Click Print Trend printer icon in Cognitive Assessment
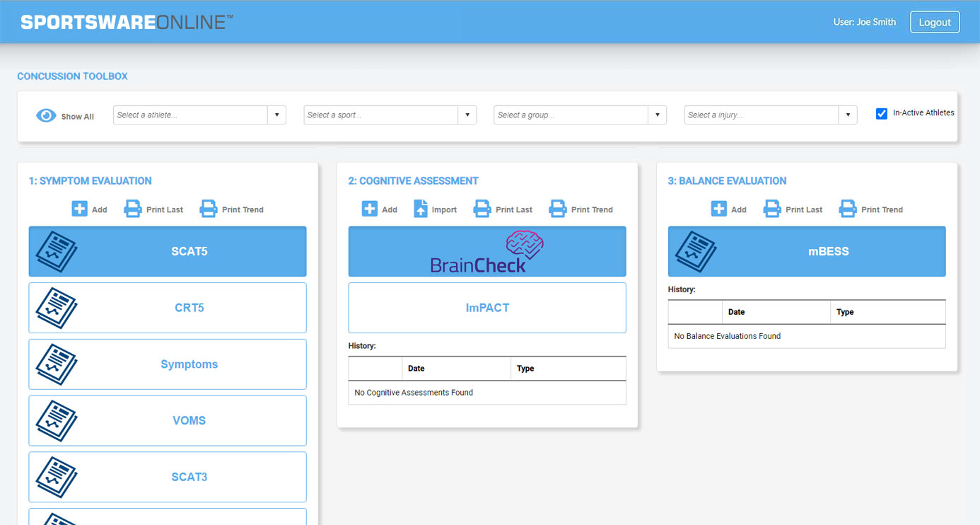 (x=558, y=209)
